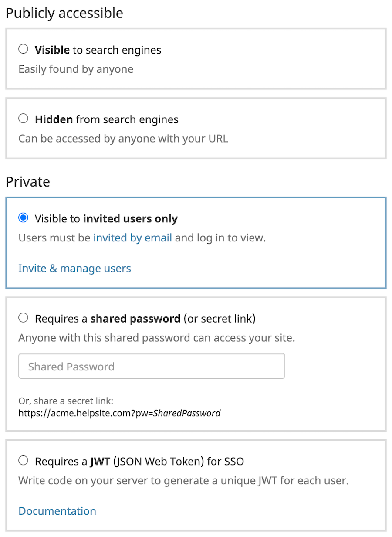Image resolution: width=392 pixels, height=537 pixels.
Task: Click the 'Or, share a secret link' text
Action: [x=66, y=401]
